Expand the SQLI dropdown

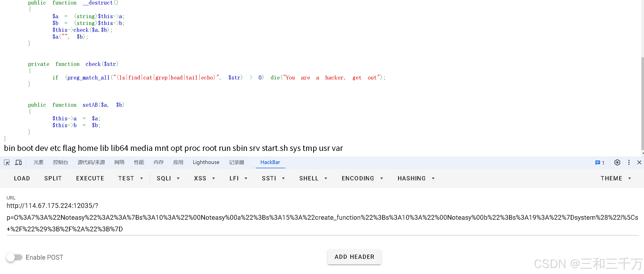click(168, 178)
